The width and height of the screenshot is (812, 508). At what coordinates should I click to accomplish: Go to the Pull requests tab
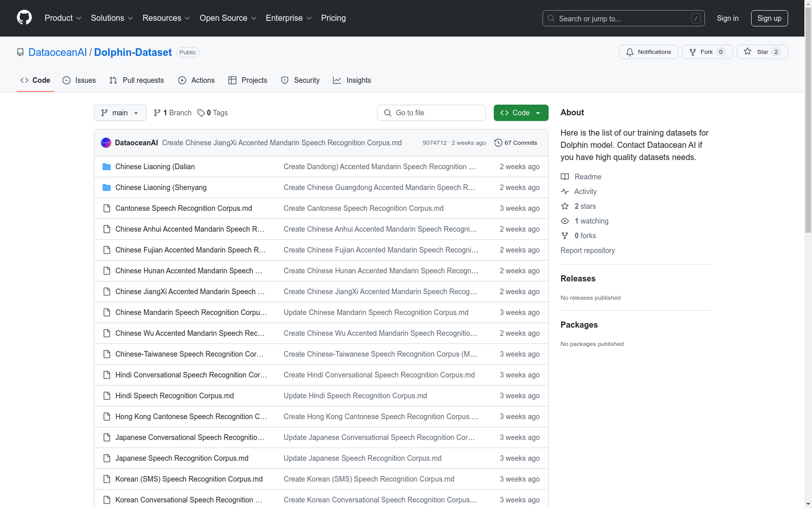coord(137,80)
